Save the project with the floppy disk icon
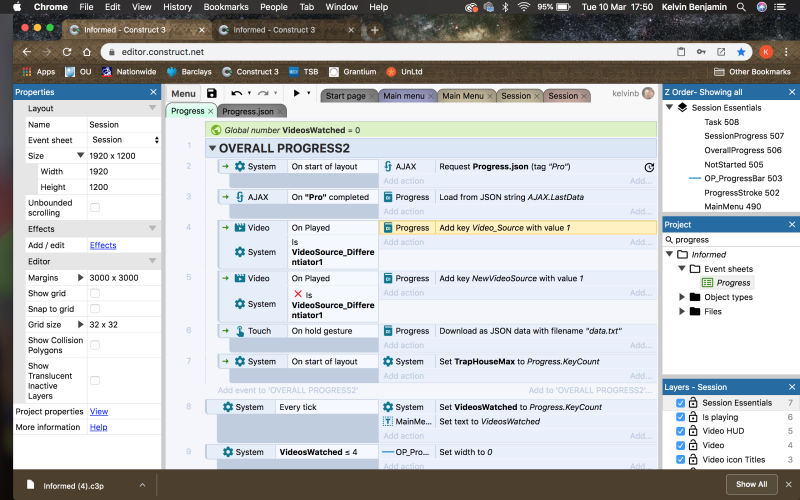Image resolution: width=800 pixels, height=500 pixels. point(211,93)
